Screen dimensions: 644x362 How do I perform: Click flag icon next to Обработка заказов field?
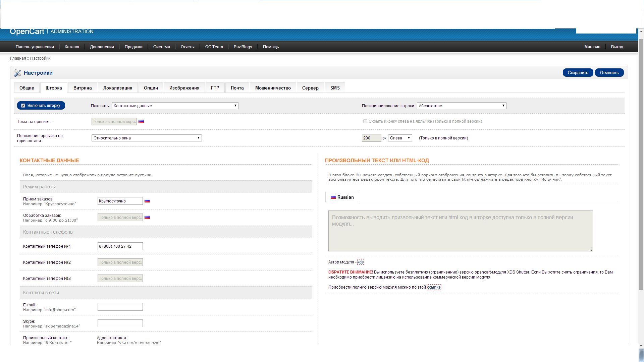pos(147,218)
